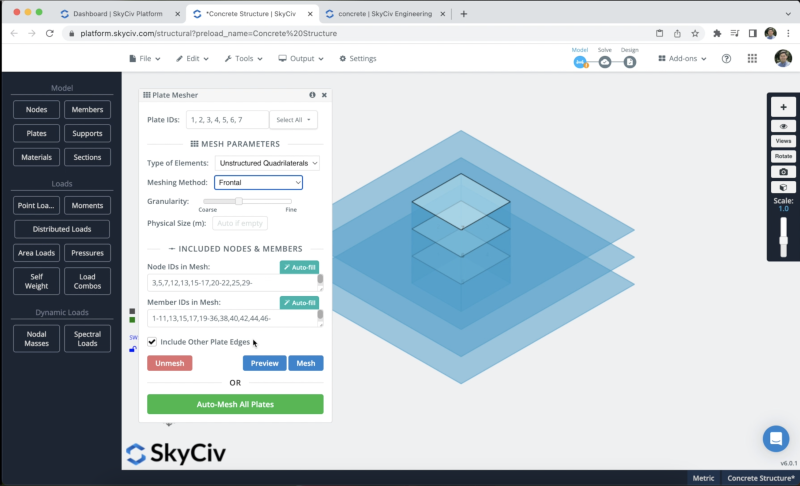The image size is (800, 486).
Task: Auto-fill Member IDs in Mesh
Action: [299, 303]
